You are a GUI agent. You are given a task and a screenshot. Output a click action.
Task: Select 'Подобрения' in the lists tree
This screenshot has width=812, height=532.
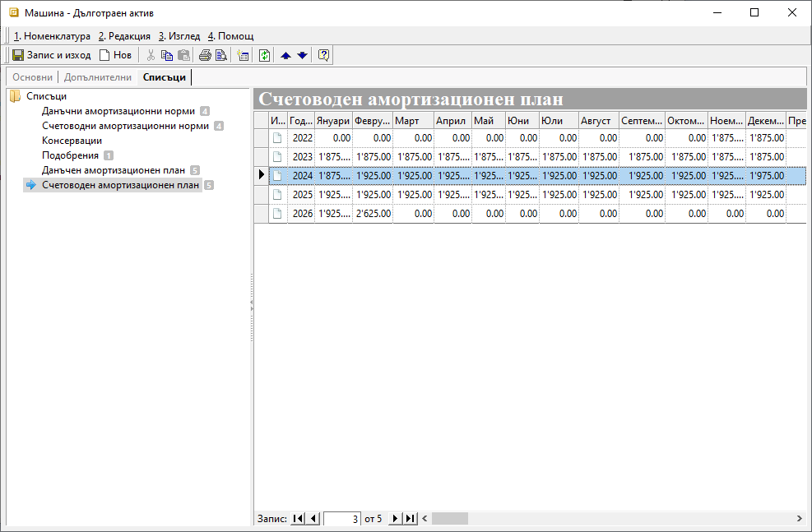(70, 155)
